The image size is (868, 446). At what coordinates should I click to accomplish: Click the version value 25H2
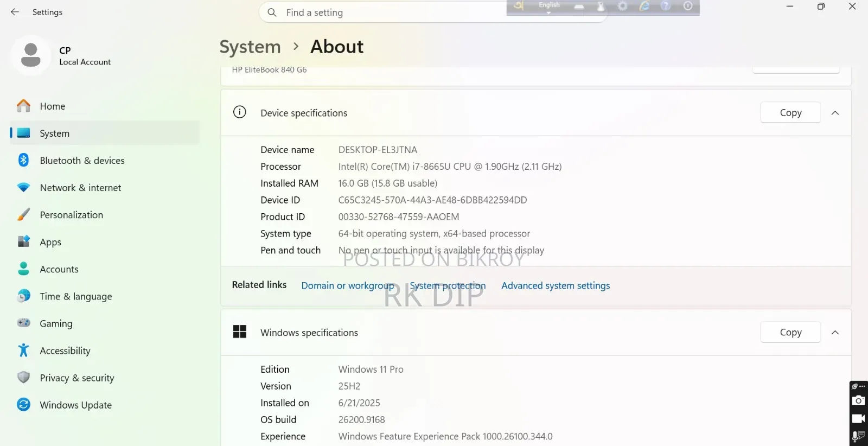tap(349, 386)
